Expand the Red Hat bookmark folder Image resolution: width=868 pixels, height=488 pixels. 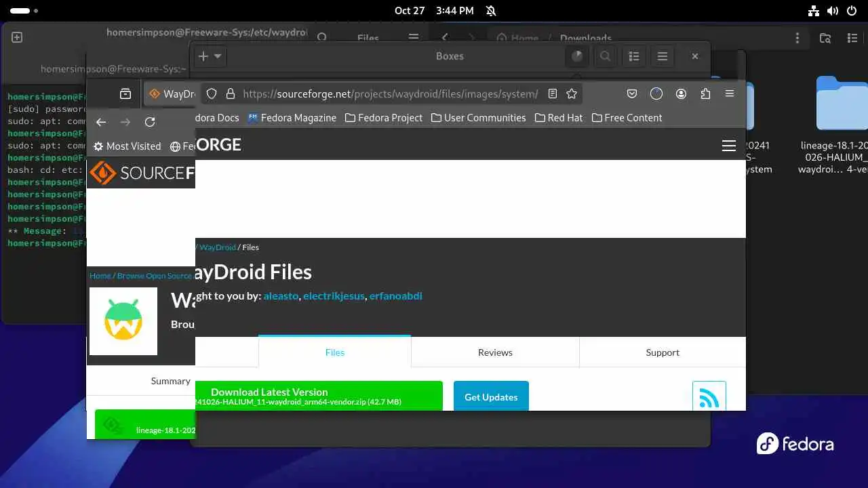click(559, 118)
